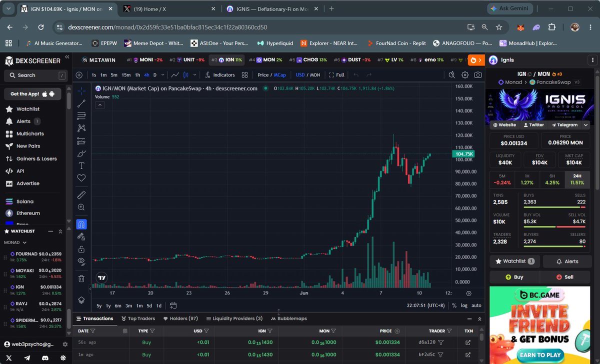Open the 56s ago transaction in explorer

click(468, 342)
